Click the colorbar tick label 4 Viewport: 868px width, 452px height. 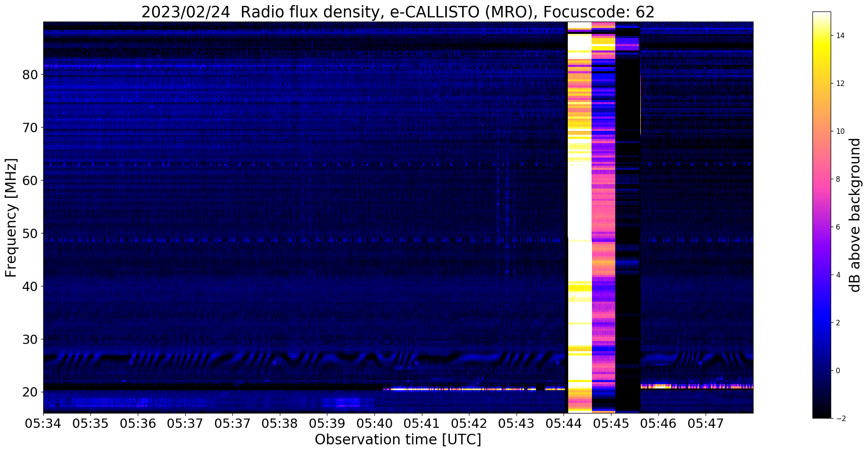click(x=837, y=275)
